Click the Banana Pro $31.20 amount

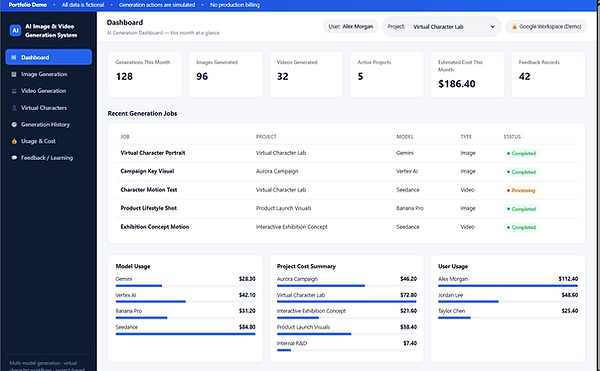click(247, 311)
